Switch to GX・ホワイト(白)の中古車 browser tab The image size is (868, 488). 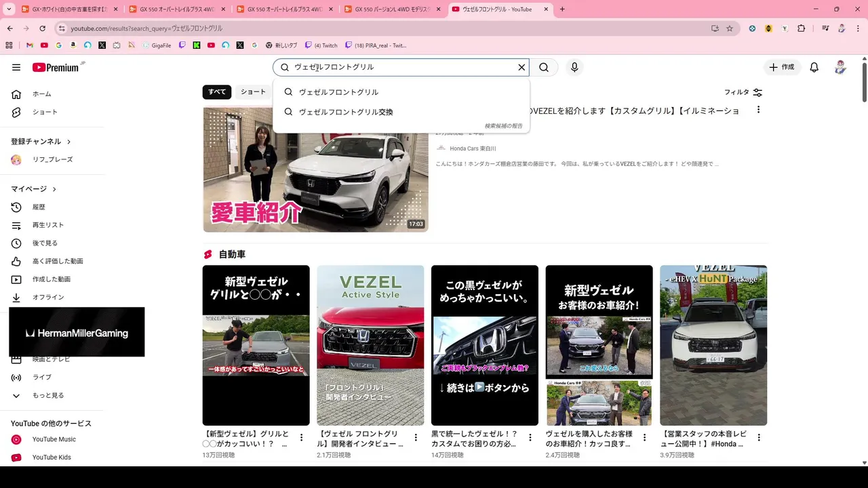point(68,9)
